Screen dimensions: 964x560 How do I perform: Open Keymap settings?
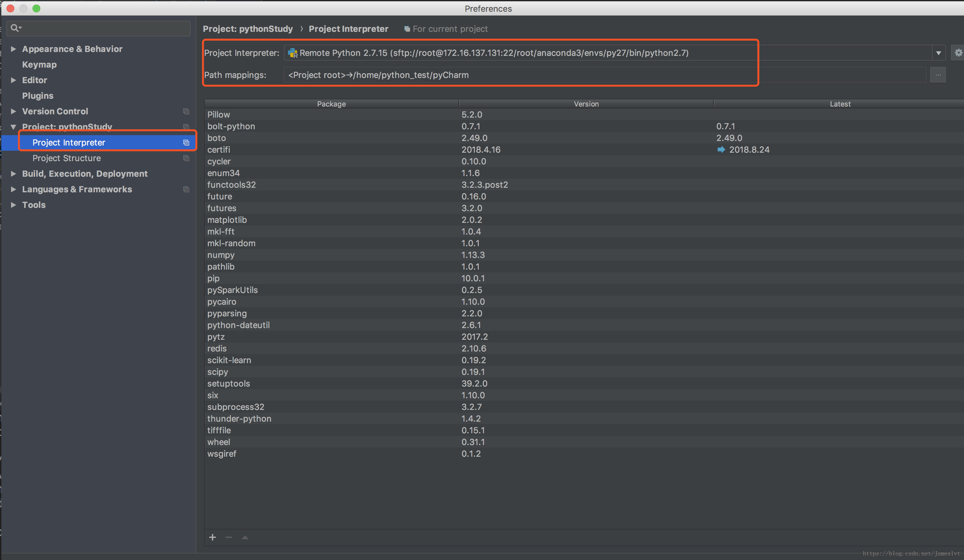pyautogui.click(x=39, y=65)
